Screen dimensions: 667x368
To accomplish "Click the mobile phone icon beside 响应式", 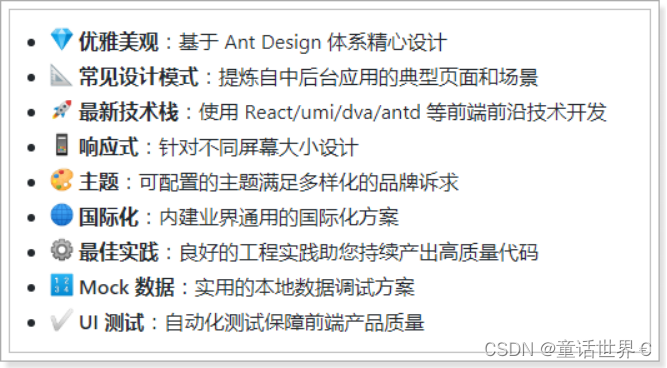I will click(x=62, y=145).
